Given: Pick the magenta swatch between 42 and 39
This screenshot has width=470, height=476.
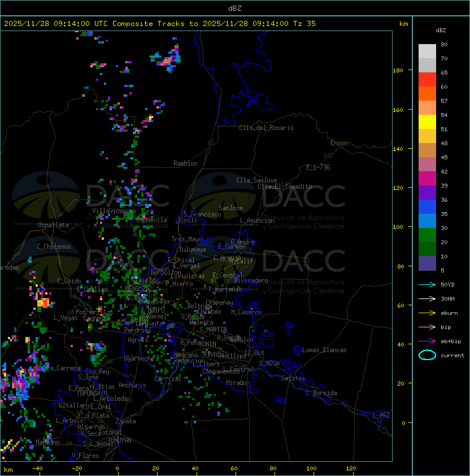Looking at the screenshot, I should point(427,179).
